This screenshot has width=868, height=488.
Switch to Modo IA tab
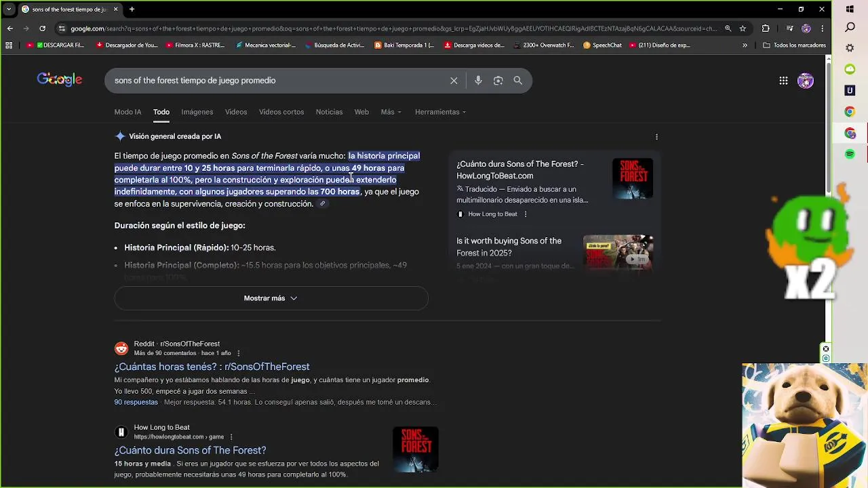[127, 112]
